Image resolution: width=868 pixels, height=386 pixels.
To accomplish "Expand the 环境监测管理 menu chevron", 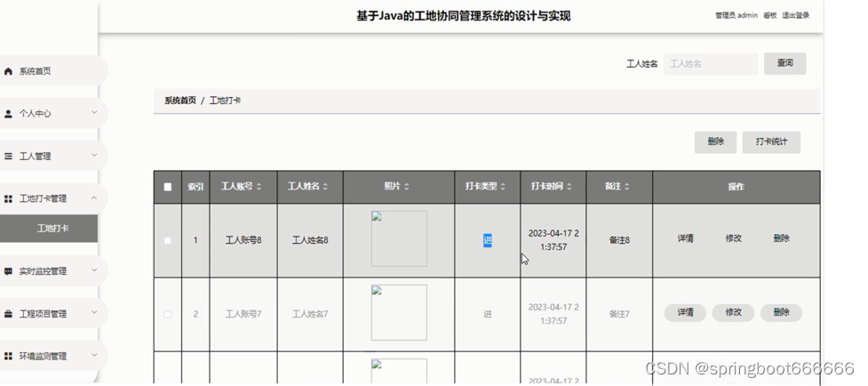I will click(x=94, y=355).
